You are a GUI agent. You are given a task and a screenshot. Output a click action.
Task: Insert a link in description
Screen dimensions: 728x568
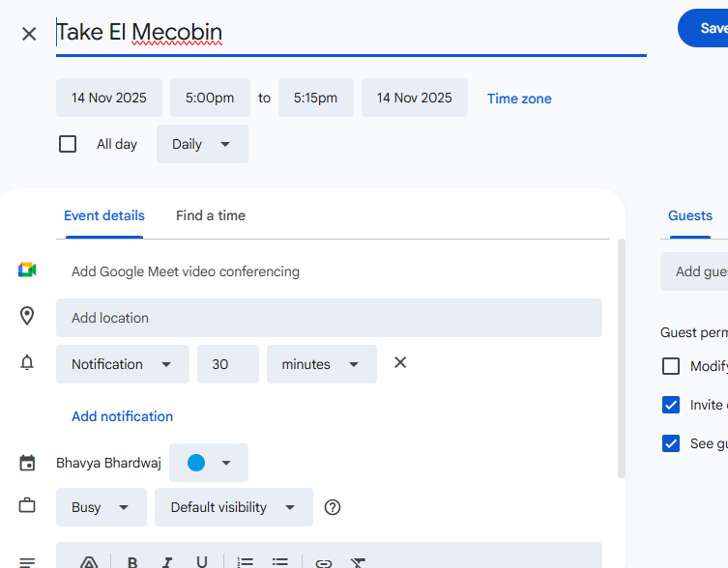324,563
